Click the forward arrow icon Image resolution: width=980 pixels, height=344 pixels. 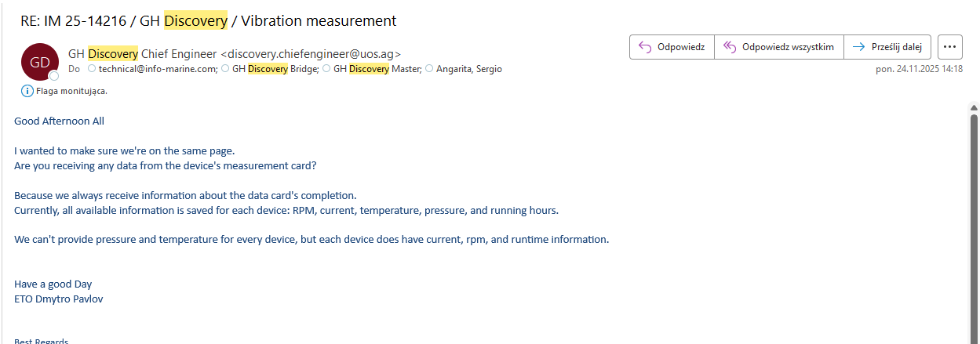[x=859, y=47]
